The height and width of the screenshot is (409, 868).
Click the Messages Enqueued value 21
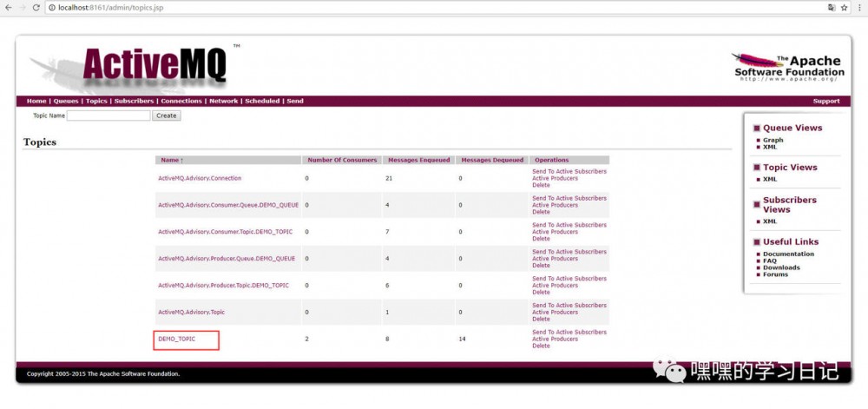pos(389,178)
